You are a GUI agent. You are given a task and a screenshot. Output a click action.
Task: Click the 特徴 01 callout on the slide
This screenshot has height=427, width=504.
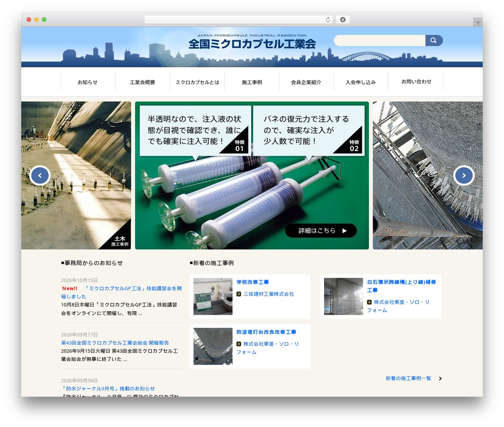(195, 130)
